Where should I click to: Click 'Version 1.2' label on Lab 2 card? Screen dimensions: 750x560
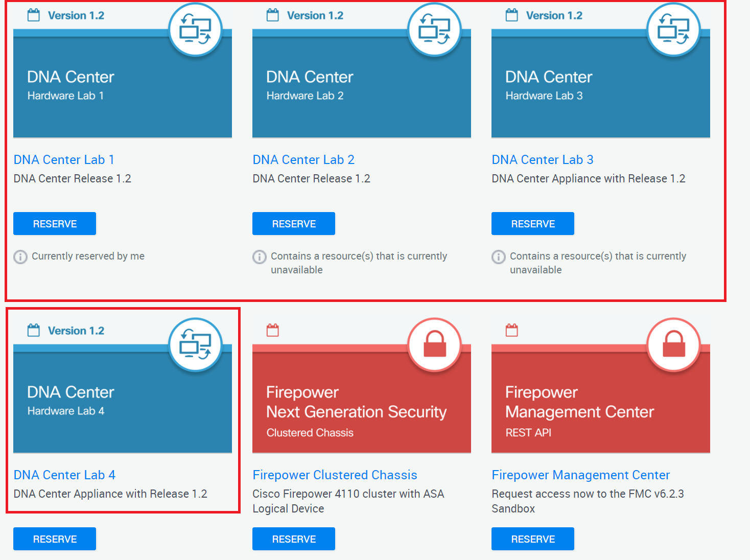[315, 15]
